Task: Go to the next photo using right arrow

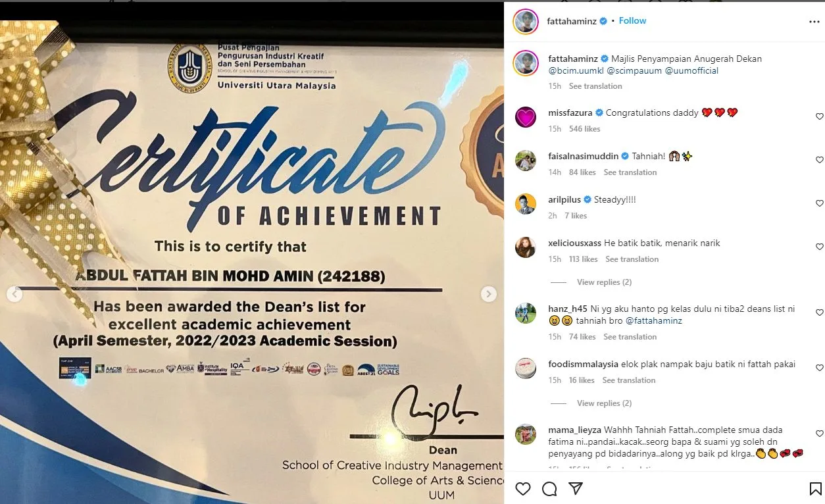Action: click(x=488, y=294)
